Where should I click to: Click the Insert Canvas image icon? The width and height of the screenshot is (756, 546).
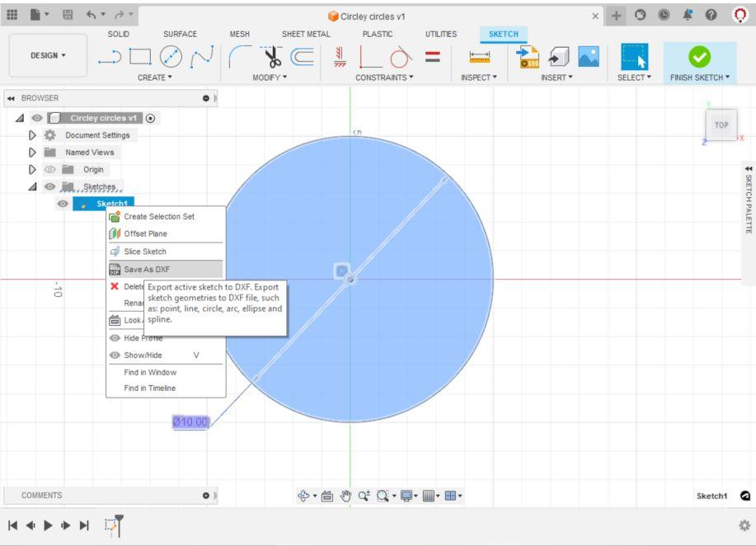pos(588,57)
